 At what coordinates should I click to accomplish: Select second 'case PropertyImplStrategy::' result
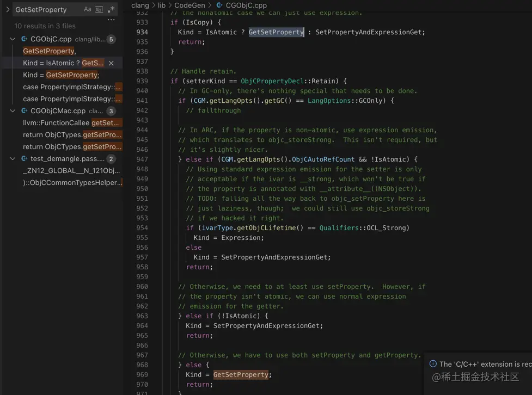click(63, 99)
